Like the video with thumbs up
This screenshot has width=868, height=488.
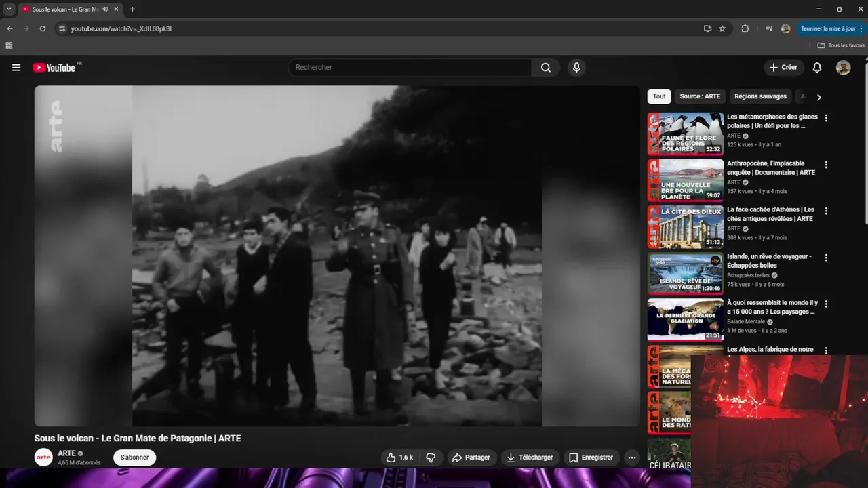click(x=399, y=457)
